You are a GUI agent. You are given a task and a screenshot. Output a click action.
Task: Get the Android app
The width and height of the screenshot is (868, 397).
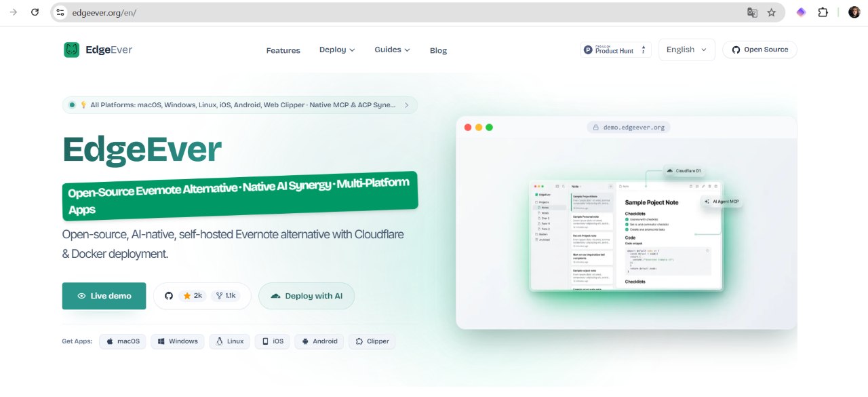(x=319, y=341)
